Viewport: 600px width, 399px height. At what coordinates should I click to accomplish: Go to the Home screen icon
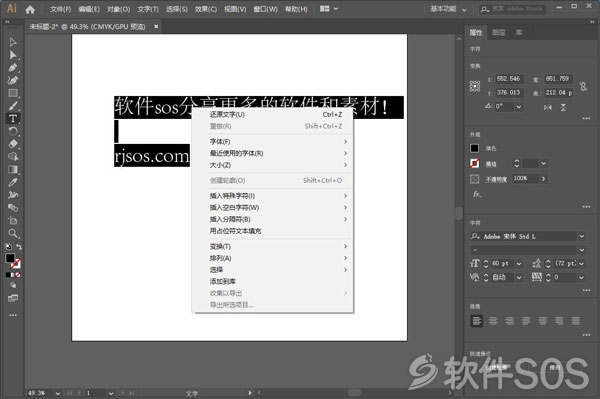[x=30, y=9]
